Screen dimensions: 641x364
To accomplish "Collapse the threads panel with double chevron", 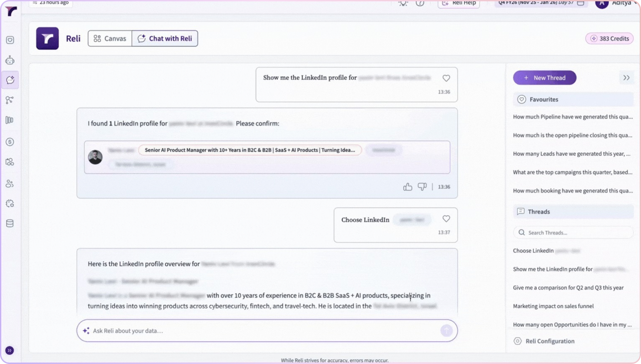I will 626,78.
